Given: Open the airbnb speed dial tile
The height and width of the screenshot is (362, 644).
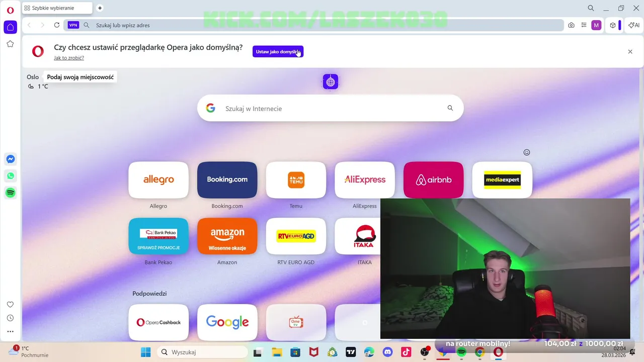Looking at the screenshot, I should click(434, 180).
